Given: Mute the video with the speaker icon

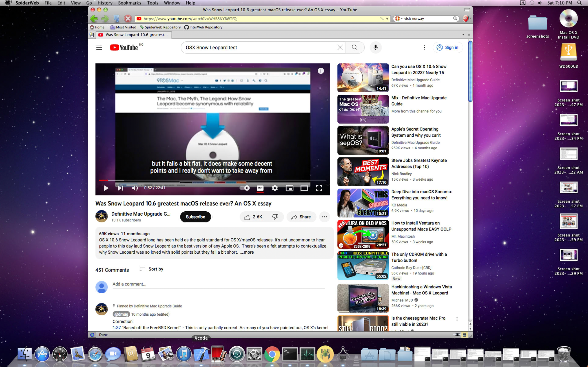Looking at the screenshot, I should pos(135,188).
